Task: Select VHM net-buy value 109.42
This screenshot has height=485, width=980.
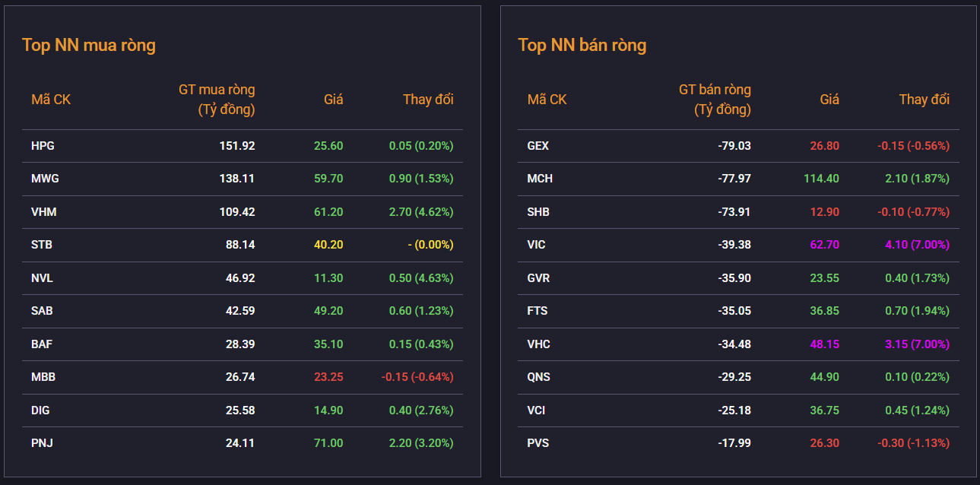Action: (237, 212)
